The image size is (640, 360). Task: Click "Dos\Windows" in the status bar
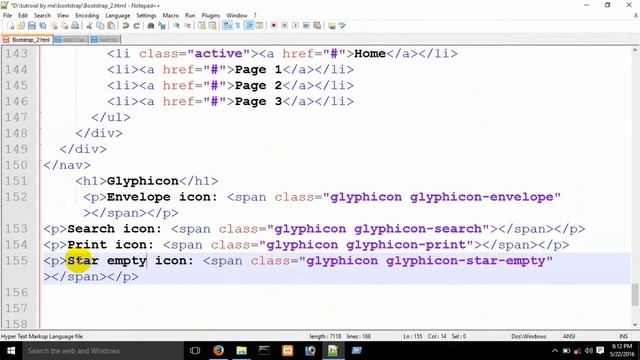pyautogui.click(x=529, y=336)
